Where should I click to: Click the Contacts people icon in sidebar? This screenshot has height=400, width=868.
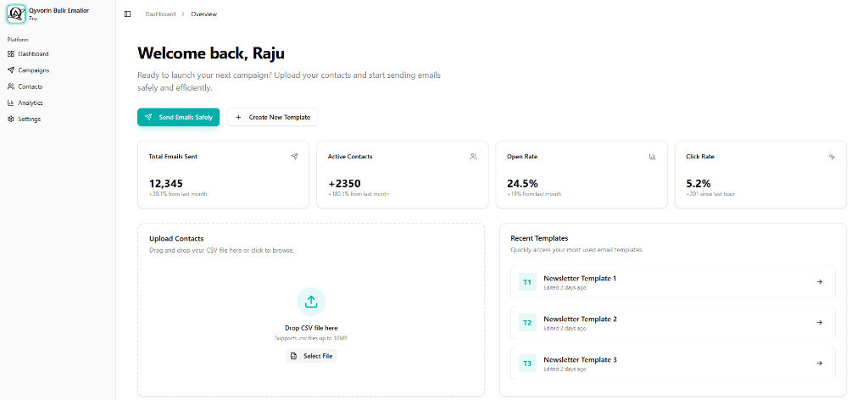(11, 86)
